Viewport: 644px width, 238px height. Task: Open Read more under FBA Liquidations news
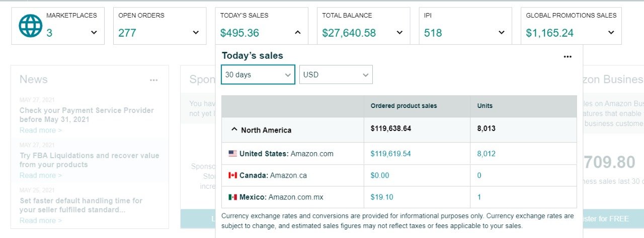(x=41, y=175)
